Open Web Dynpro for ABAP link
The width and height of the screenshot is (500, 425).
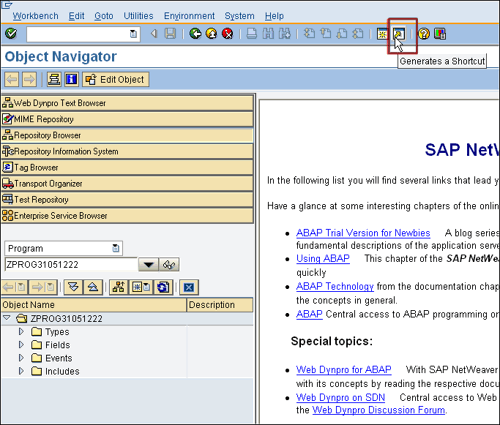344,370
